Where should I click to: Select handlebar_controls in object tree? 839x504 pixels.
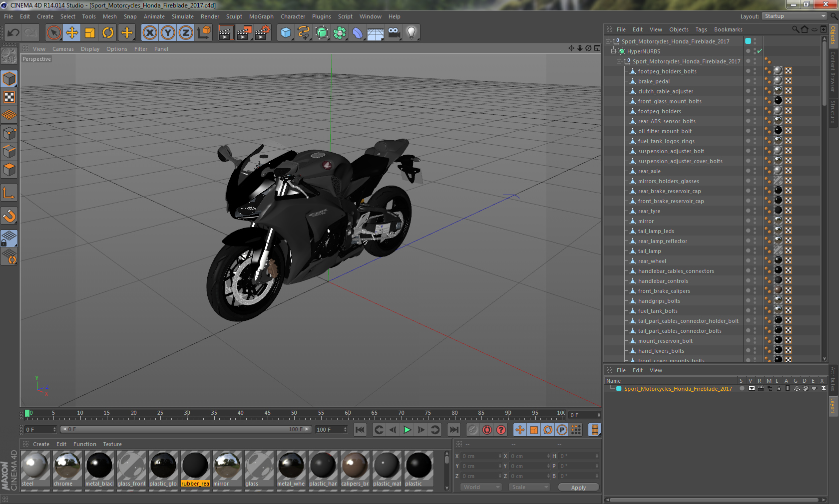point(663,281)
